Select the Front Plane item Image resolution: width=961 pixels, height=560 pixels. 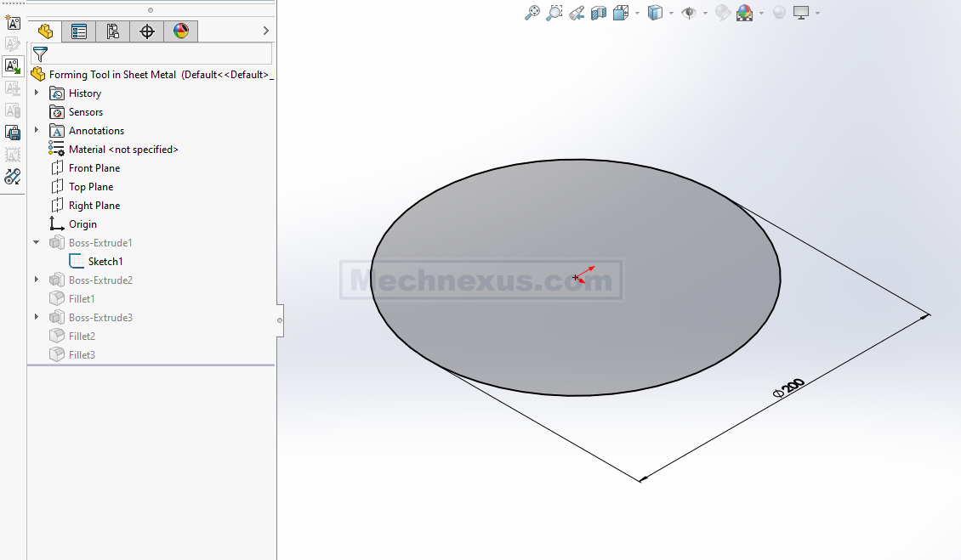94,168
